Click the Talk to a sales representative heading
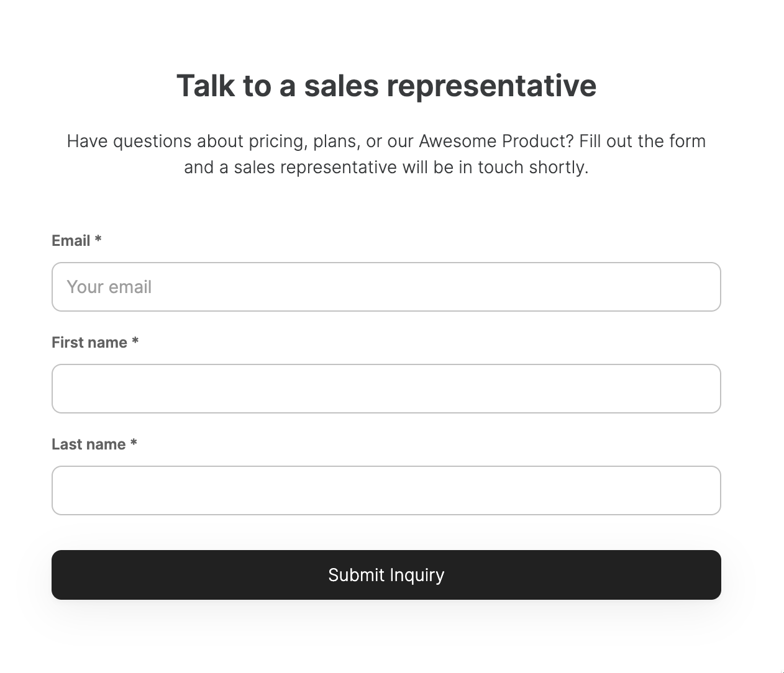Screen dimensions: 784x673 (x=386, y=86)
